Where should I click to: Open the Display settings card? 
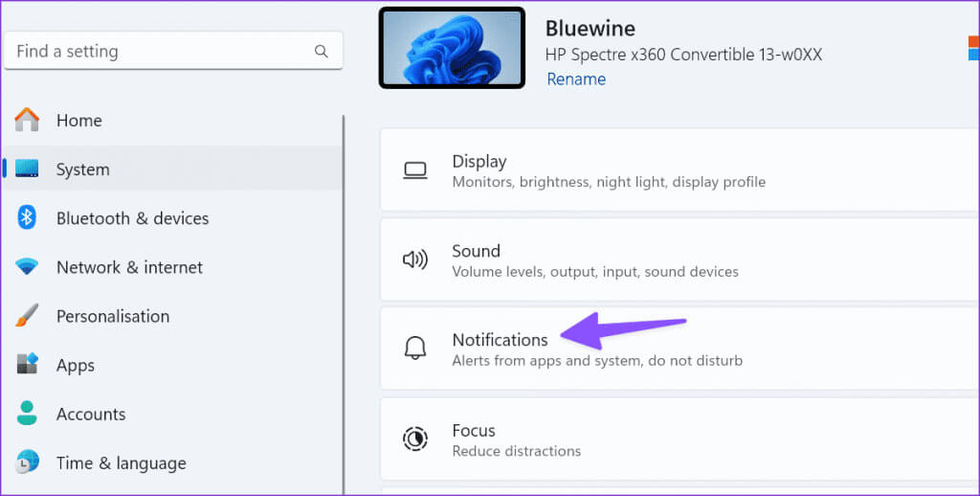click(x=680, y=170)
